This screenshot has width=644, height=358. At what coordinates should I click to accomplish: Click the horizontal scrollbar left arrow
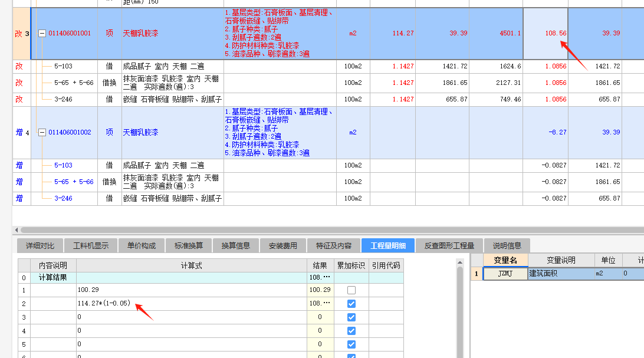[x=17, y=230]
